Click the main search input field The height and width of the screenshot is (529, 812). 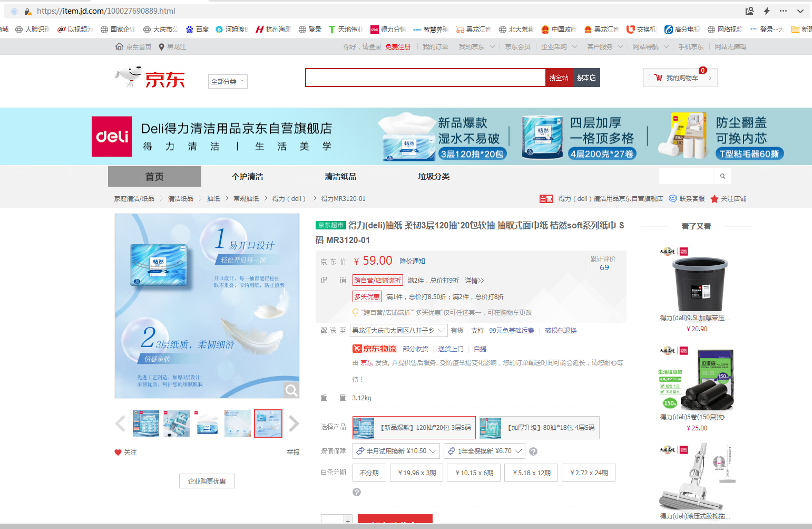pos(425,78)
